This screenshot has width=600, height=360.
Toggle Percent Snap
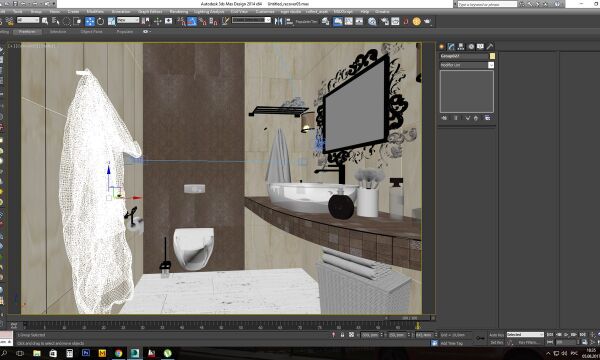(202, 21)
